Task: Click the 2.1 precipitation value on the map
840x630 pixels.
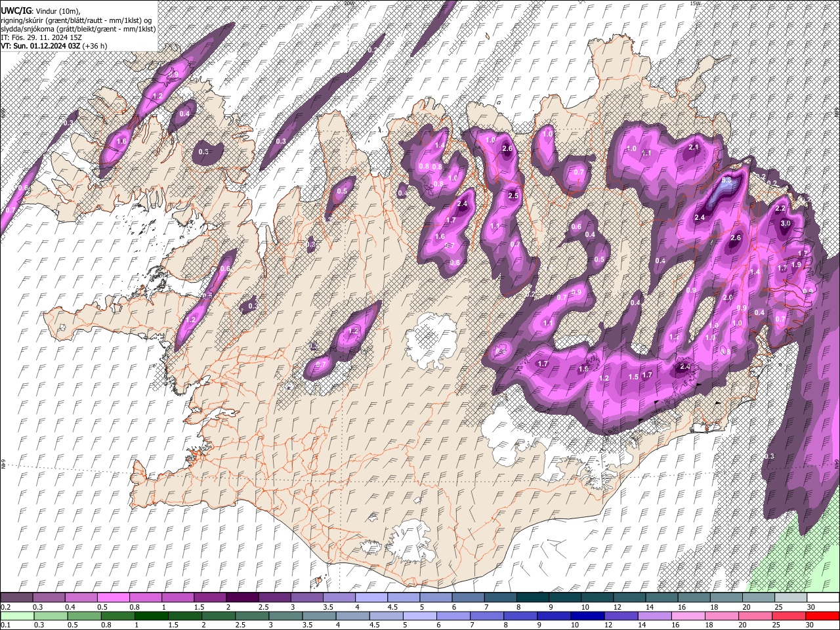Action: [694, 147]
